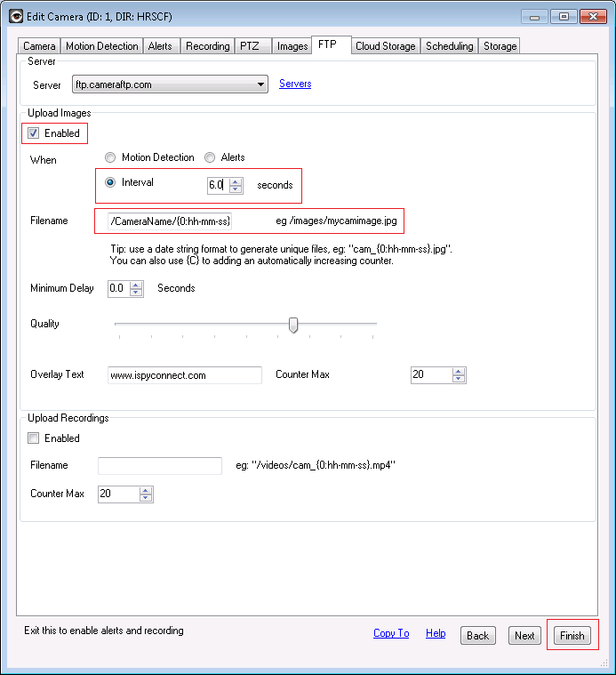Choose the Alerts radio button
The width and height of the screenshot is (616, 675).
click(210, 157)
